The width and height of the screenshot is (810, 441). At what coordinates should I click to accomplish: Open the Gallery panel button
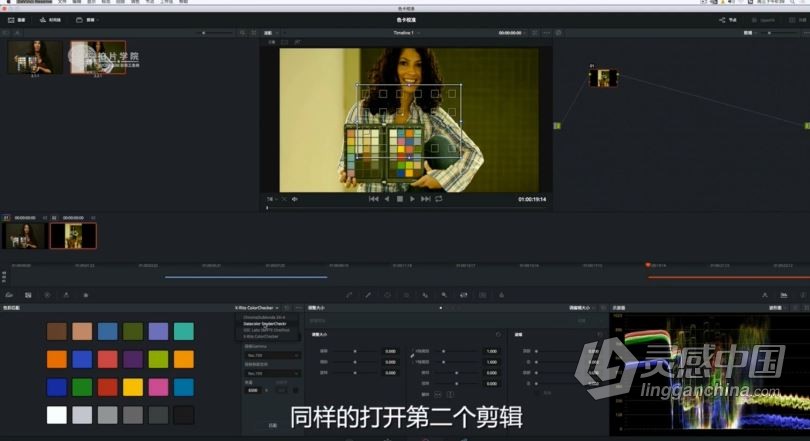pos(17,20)
